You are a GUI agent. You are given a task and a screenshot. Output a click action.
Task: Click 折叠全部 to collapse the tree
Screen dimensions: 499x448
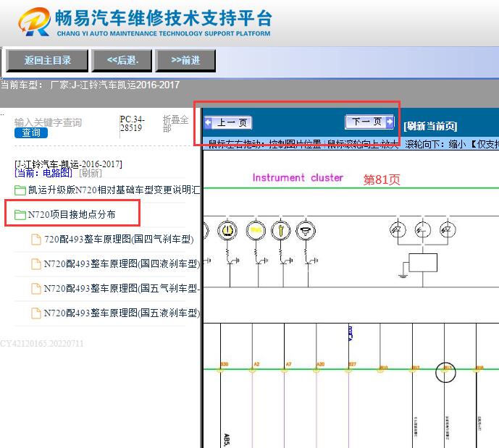(x=175, y=123)
